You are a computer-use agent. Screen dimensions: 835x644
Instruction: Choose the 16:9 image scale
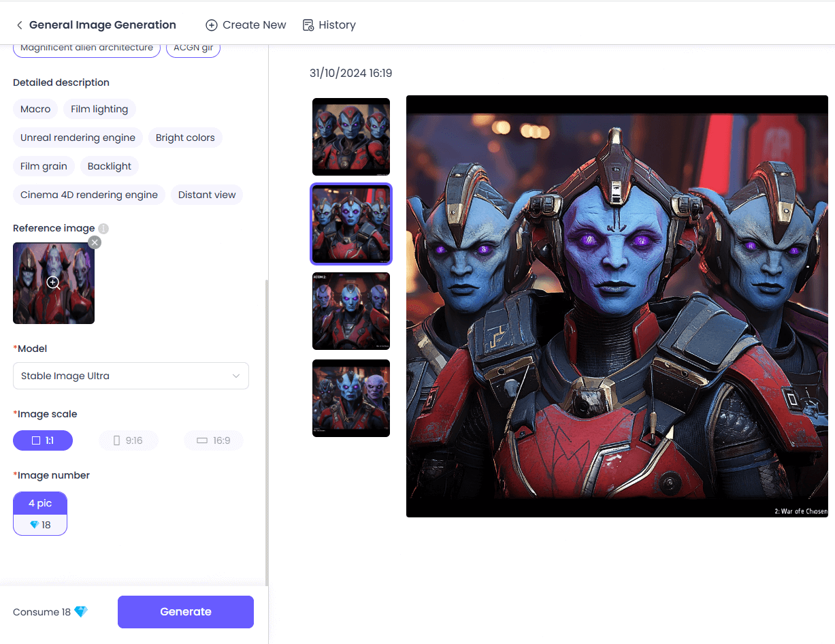click(x=214, y=440)
